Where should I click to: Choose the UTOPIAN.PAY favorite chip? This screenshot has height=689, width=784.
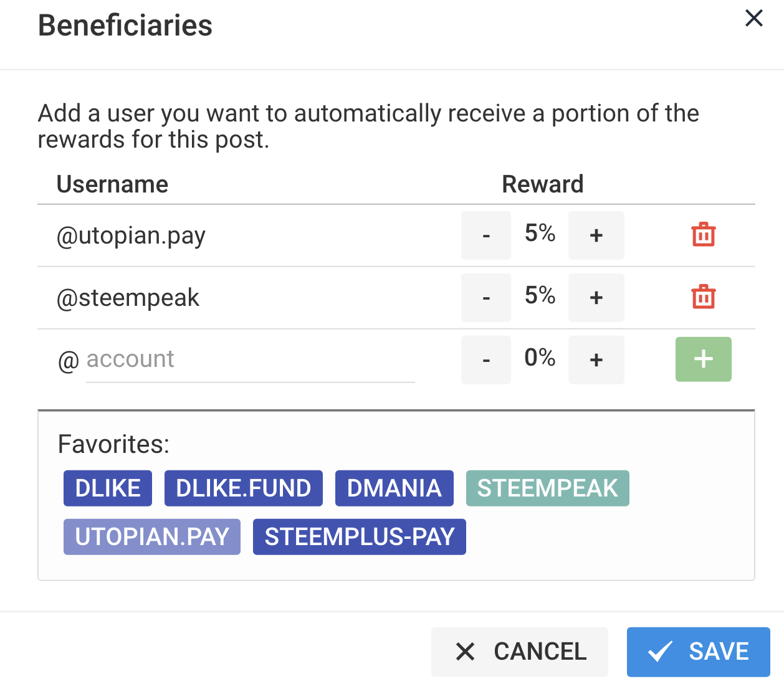coord(152,536)
